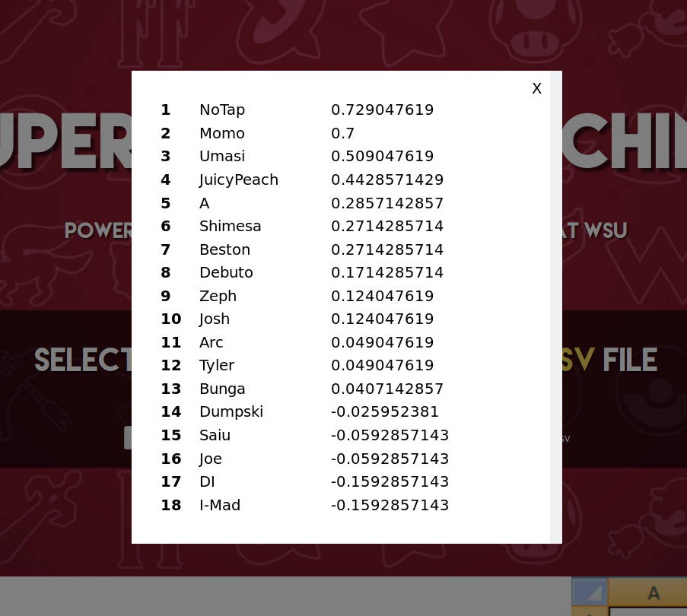Select player name JuicyPeach
This screenshot has height=616, width=687.
coord(238,180)
